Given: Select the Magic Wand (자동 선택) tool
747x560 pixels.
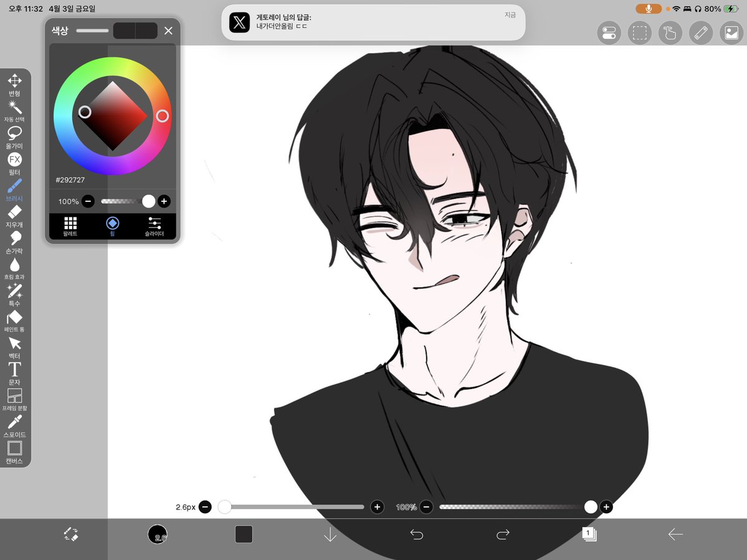Looking at the screenshot, I should coord(14,112).
